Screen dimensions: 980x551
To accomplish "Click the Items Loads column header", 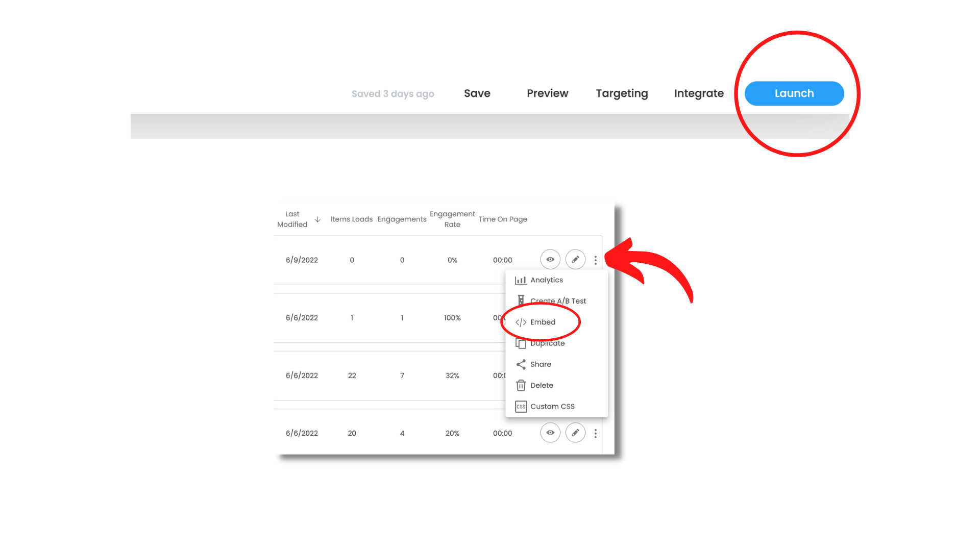I will tap(352, 219).
